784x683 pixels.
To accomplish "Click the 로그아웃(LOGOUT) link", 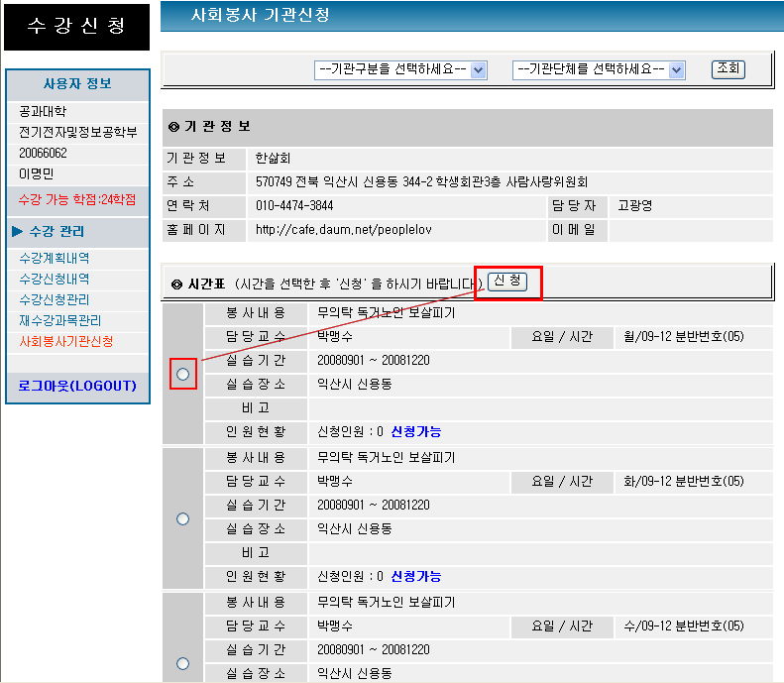I will coord(77,386).
